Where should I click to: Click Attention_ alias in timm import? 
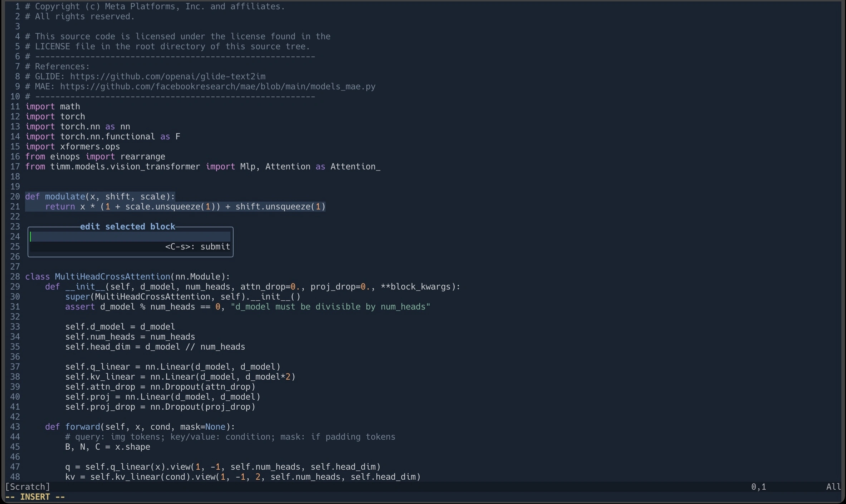(x=355, y=167)
